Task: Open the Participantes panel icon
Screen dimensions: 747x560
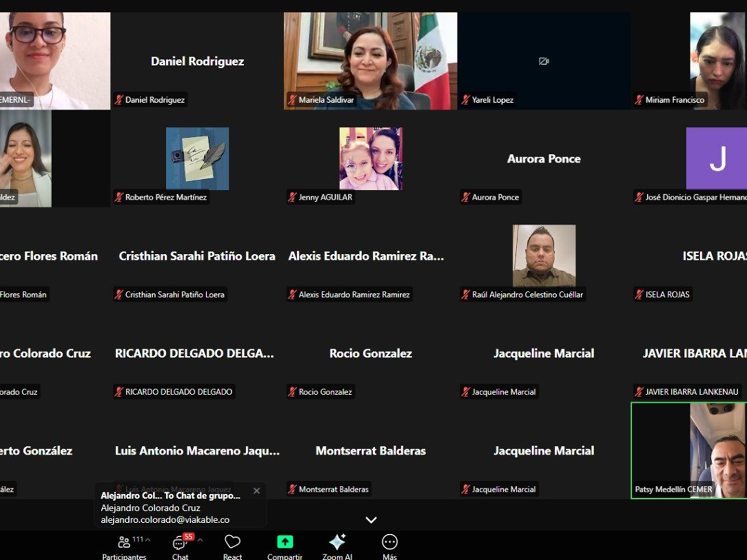Action: point(124,542)
